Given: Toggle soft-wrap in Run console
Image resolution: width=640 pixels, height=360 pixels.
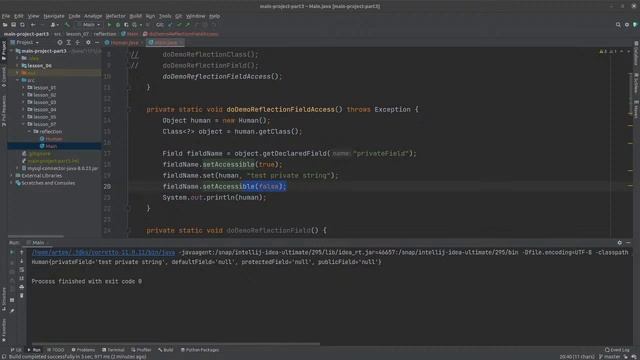Looking at the screenshot, I should (22, 270).
